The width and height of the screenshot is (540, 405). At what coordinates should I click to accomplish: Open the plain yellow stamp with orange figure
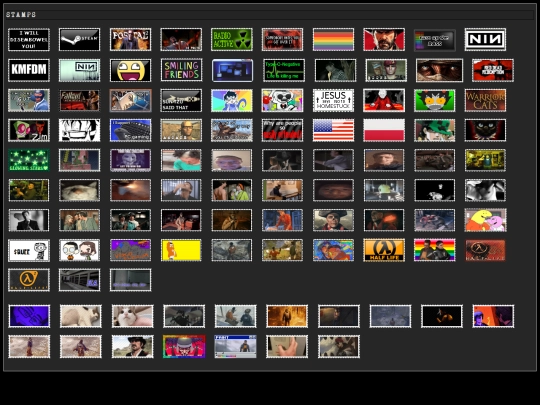point(181,250)
